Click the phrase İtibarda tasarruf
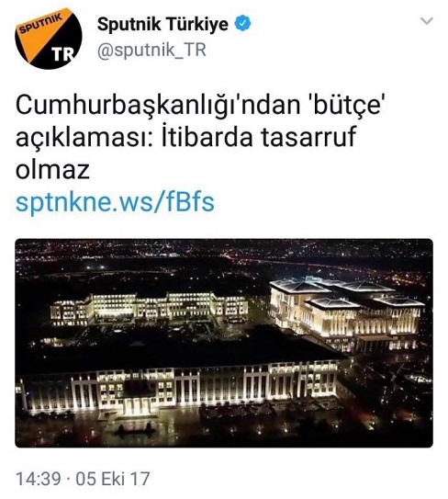The image size is (448, 499). click(259, 137)
